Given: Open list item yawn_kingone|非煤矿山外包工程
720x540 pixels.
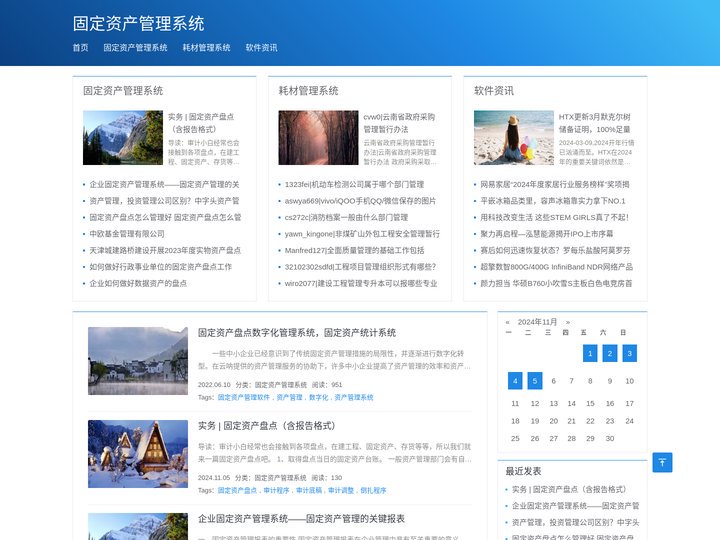Looking at the screenshot, I should point(362,234).
